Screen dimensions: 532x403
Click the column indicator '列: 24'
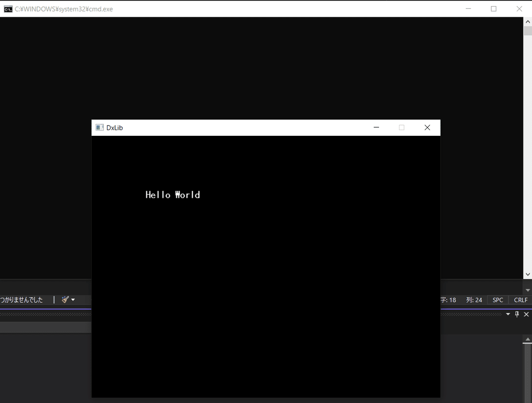pyautogui.click(x=474, y=300)
